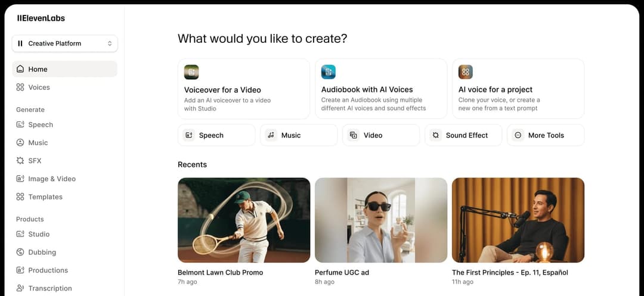Click the Sound Effect button label
This screenshot has height=296, width=644.
click(467, 135)
